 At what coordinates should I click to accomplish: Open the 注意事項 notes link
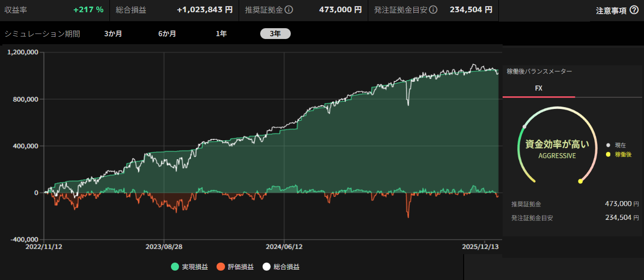point(611,11)
